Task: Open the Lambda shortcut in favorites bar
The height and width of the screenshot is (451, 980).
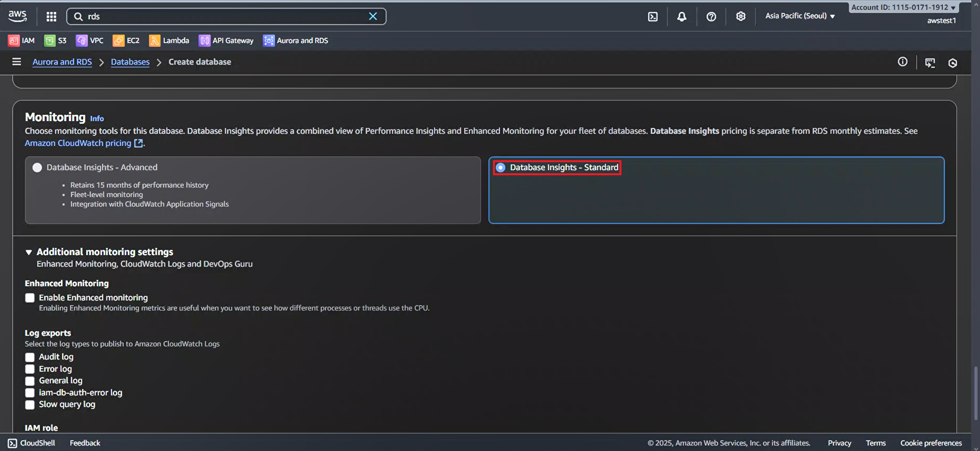Action: (169, 40)
